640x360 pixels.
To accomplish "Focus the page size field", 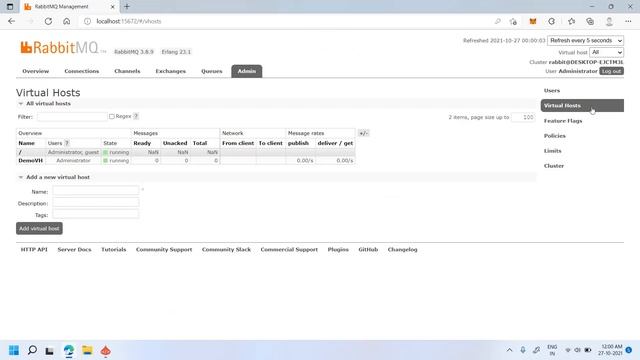I will coord(523,117).
